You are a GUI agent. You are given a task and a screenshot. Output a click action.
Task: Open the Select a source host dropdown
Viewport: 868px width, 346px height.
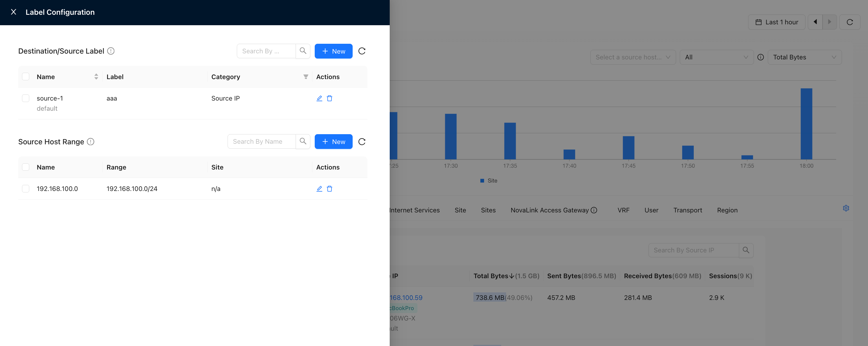click(633, 57)
